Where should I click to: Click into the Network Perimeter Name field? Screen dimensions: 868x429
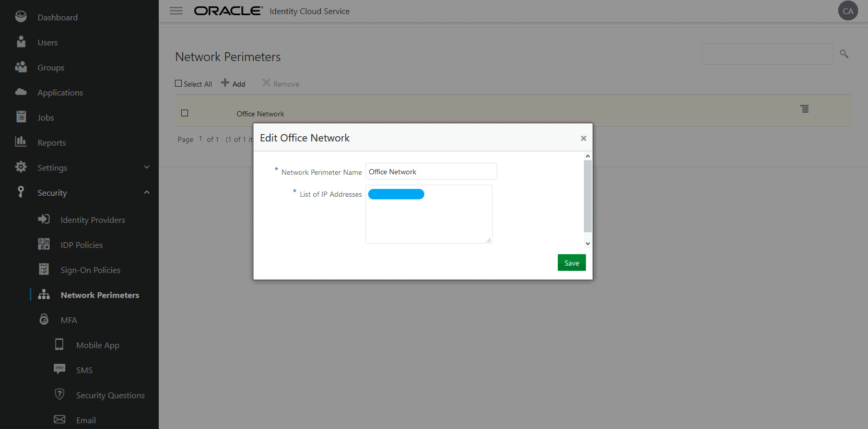pyautogui.click(x=431, y=172)
